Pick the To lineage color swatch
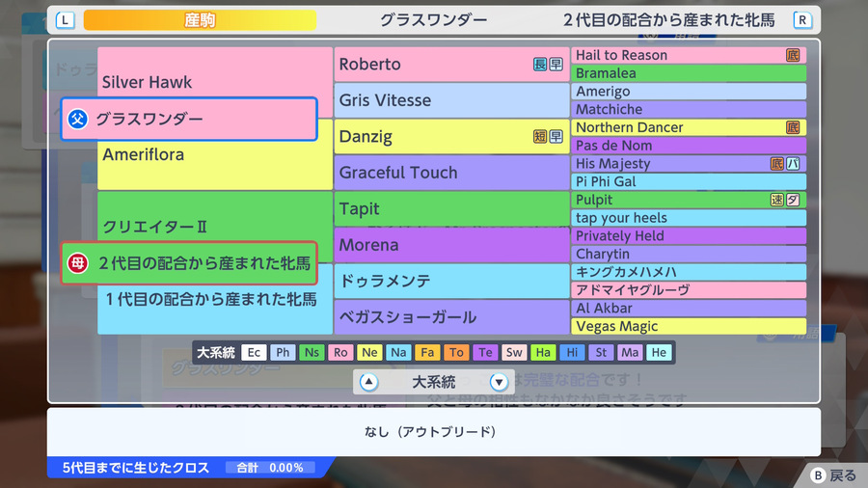 pyautogui.click(x=456, y=352)
